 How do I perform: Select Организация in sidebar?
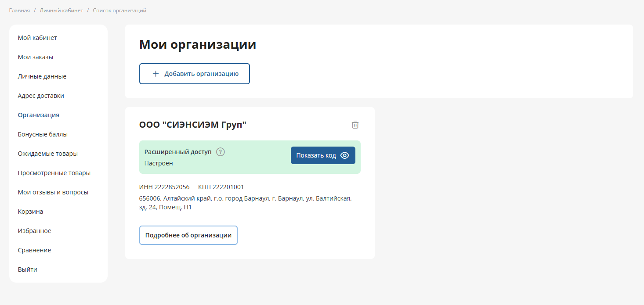point(39,115)
